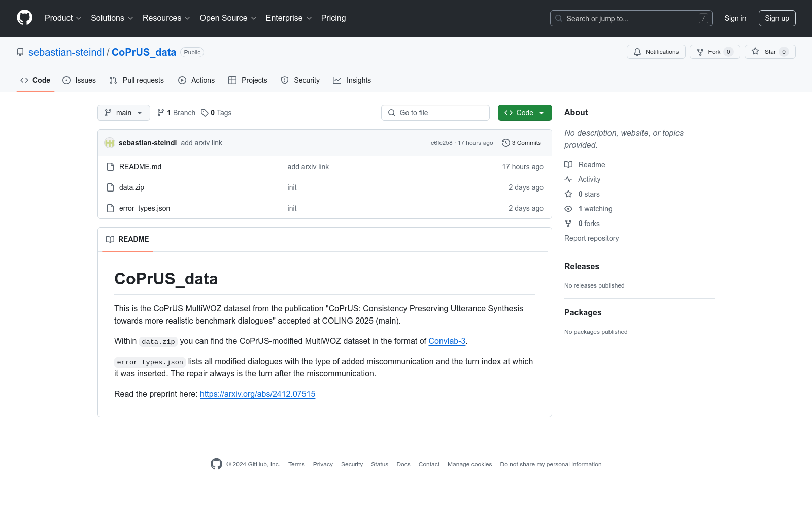Click the star icon in the Star button
Viewport: 812px width, 508px height.
tap(755, 51)
